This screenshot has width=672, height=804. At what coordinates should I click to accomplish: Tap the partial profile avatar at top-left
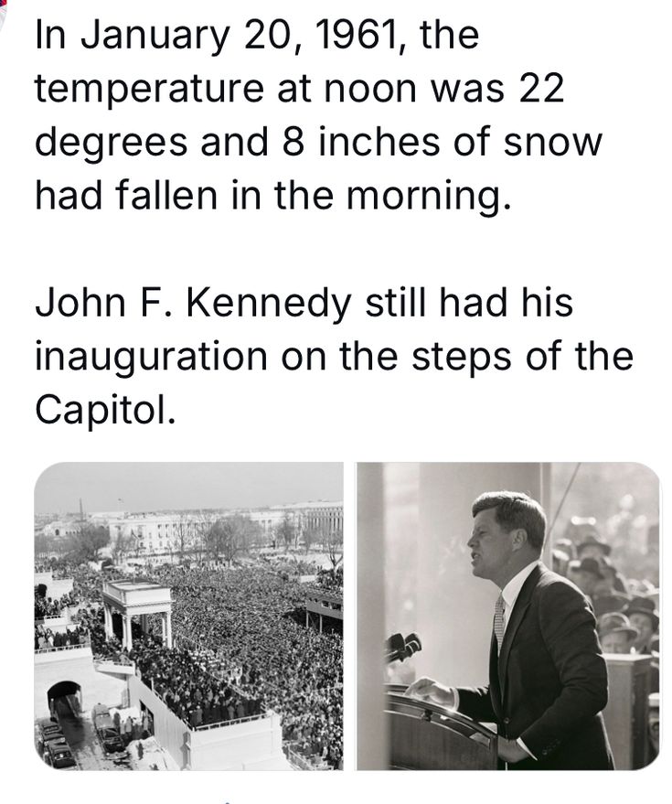tap(3, 7)
